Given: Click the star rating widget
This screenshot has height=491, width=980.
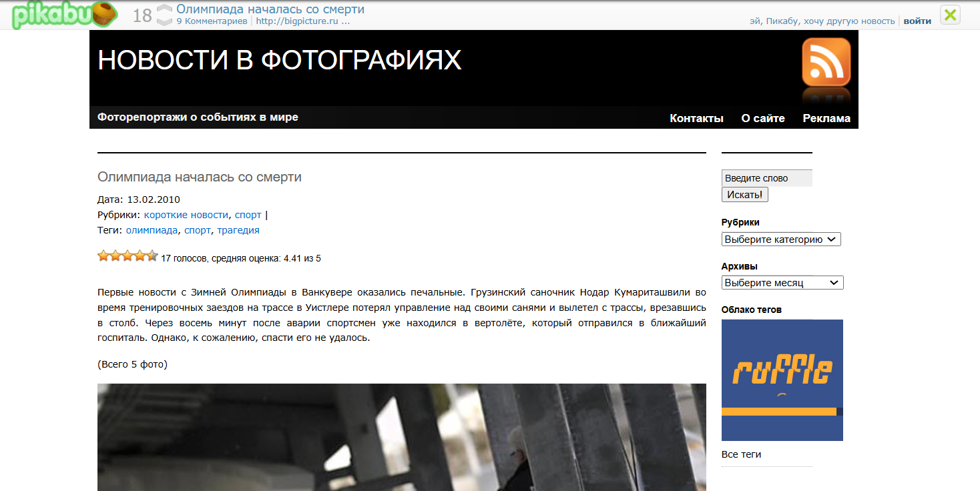Looking at the screenshot, I should 128,256.
